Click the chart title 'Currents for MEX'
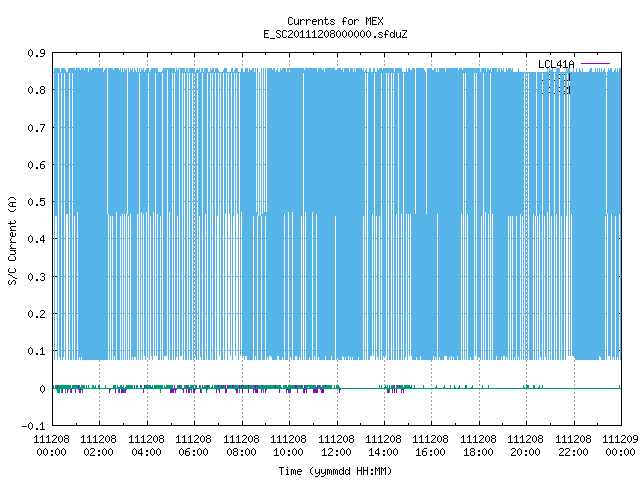 335,21
